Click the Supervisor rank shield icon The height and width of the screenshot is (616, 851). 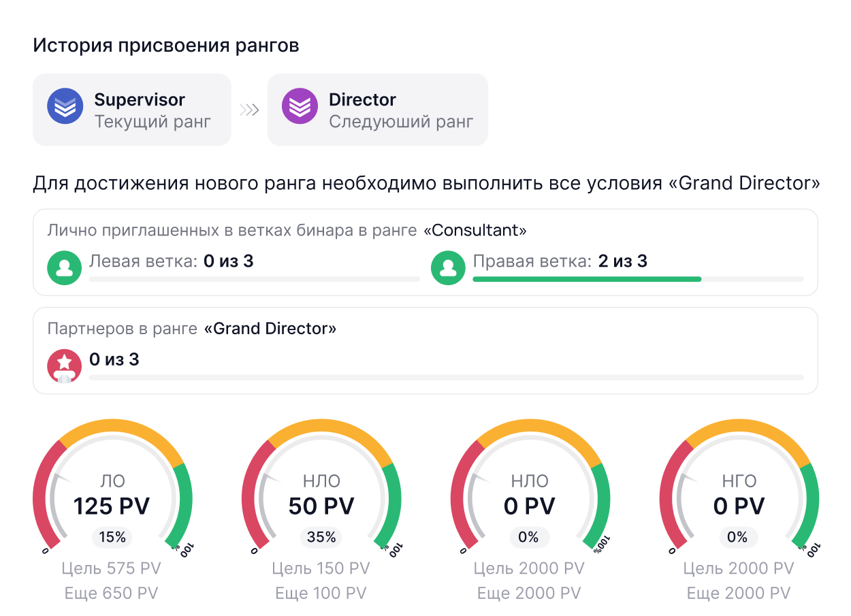(x=65, y=106)
